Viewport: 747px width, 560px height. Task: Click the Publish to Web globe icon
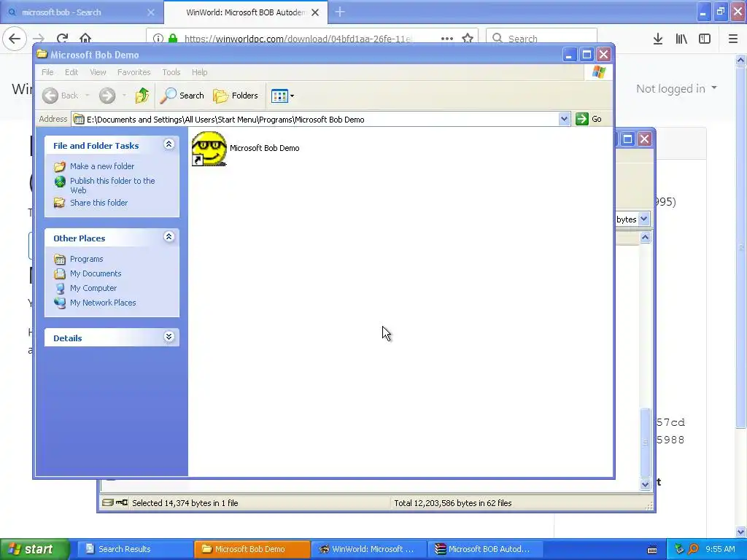click(x=60, y=182)
